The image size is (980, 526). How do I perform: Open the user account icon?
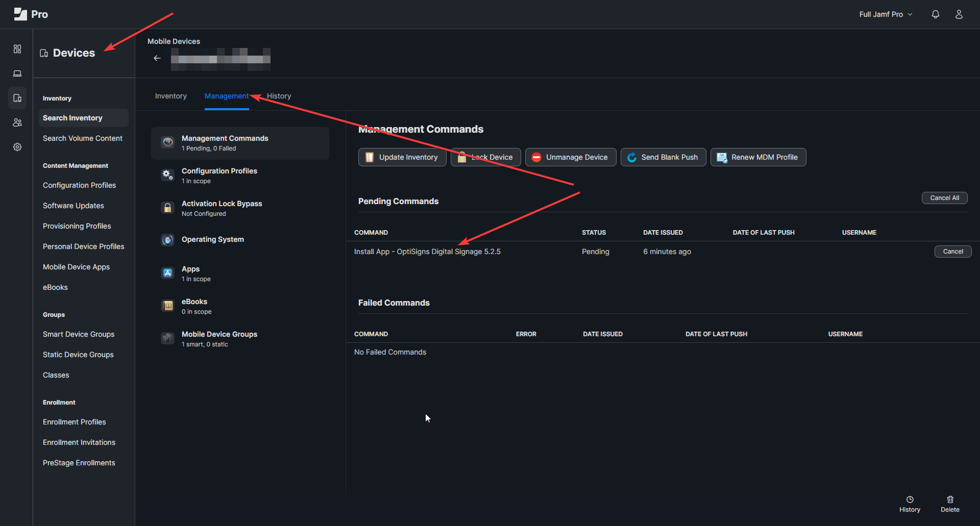pos(959,14)
